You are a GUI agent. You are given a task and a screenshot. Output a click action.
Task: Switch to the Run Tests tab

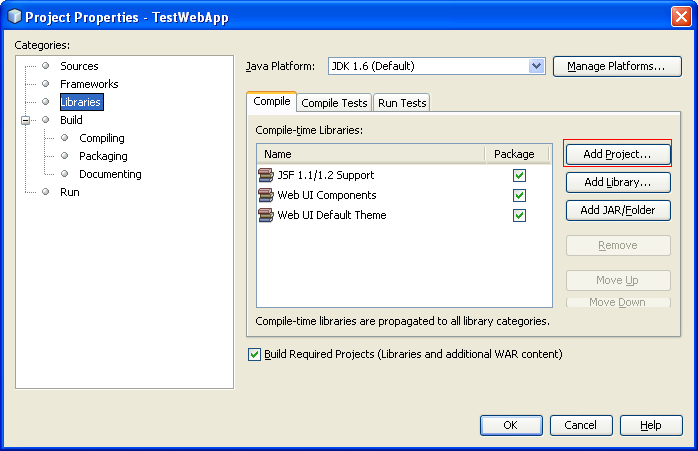[402, 103]
